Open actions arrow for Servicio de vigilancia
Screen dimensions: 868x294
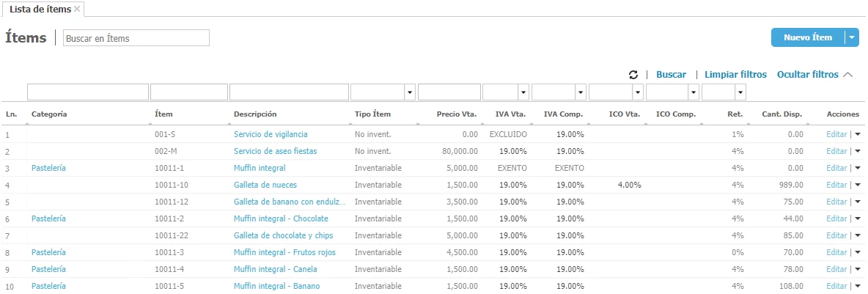[858, 135]
